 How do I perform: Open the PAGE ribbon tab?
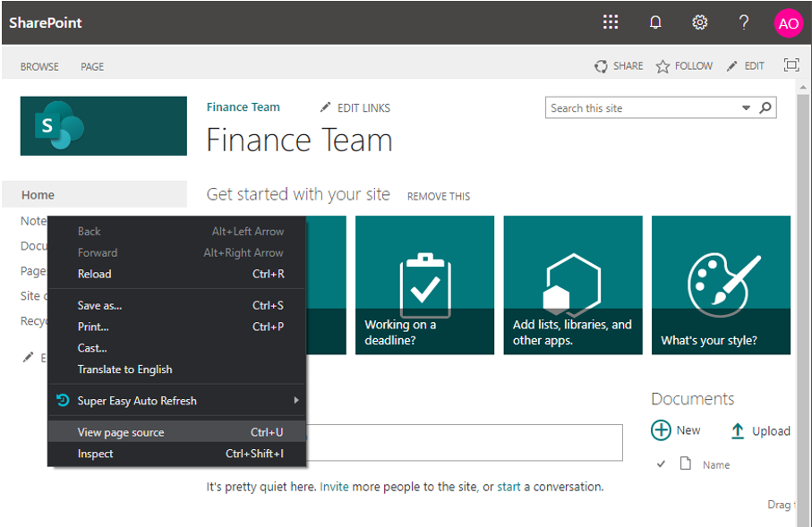point(92,67)
